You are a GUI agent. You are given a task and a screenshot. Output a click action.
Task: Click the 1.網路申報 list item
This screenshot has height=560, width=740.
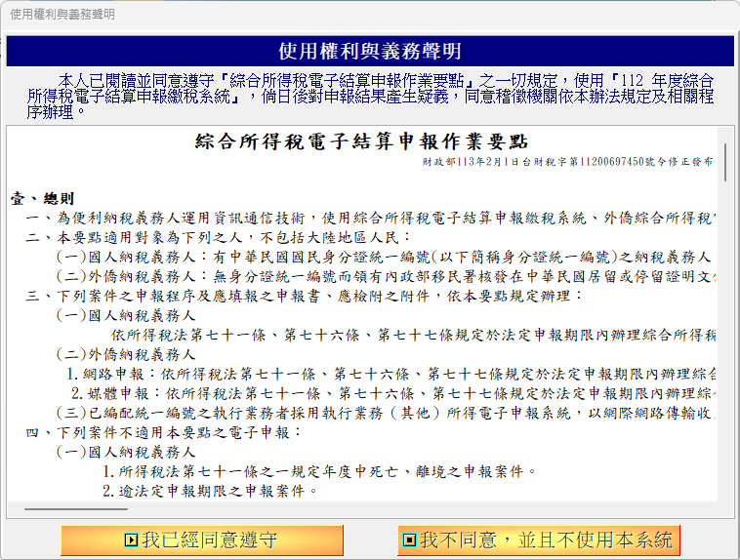point(391,374)
